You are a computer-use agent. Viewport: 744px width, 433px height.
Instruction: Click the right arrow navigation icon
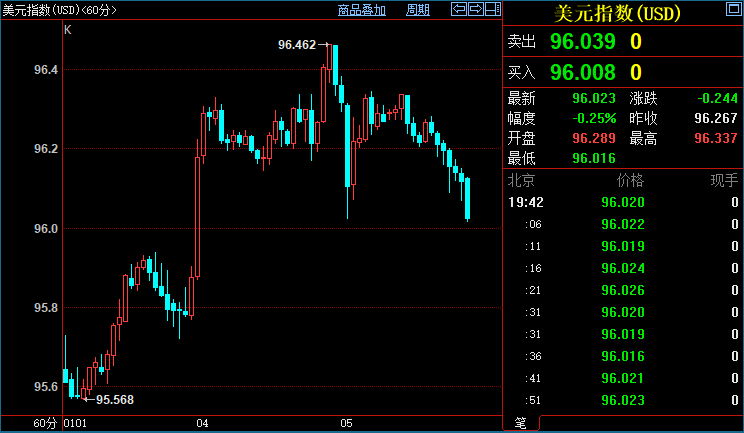(475, 10)
